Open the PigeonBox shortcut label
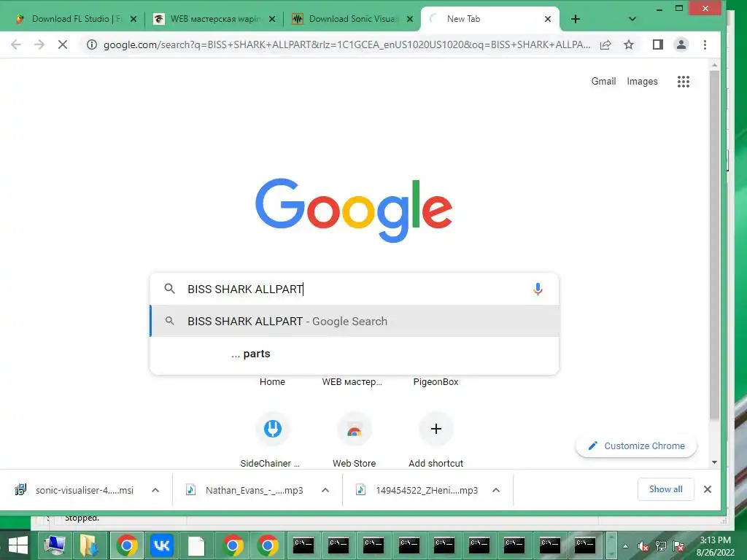 (436, 382)
